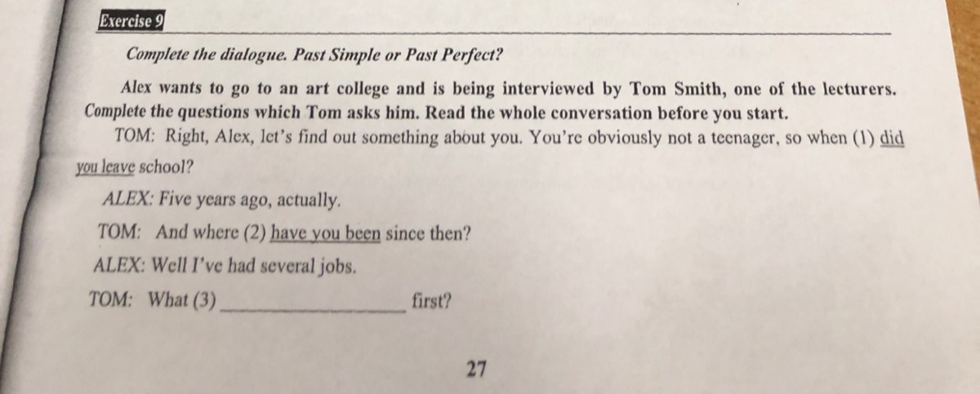Click the question number (2)

click(x=255, y=232)
